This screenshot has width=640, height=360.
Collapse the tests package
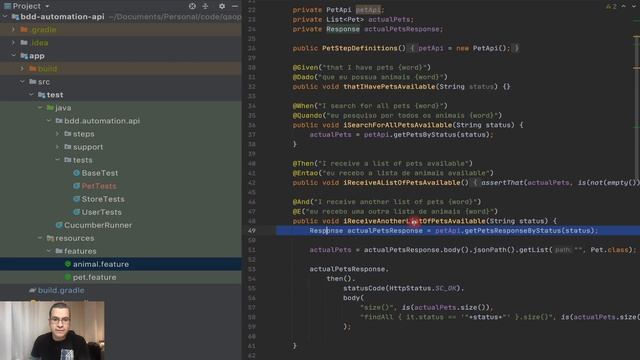(58, 160)
